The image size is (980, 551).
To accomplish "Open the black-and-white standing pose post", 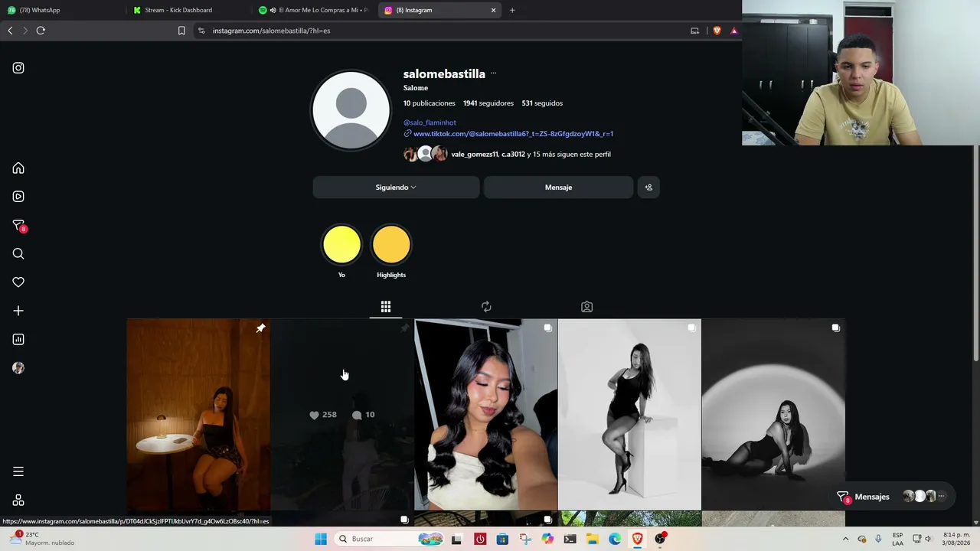I will [x=629, y=415].
